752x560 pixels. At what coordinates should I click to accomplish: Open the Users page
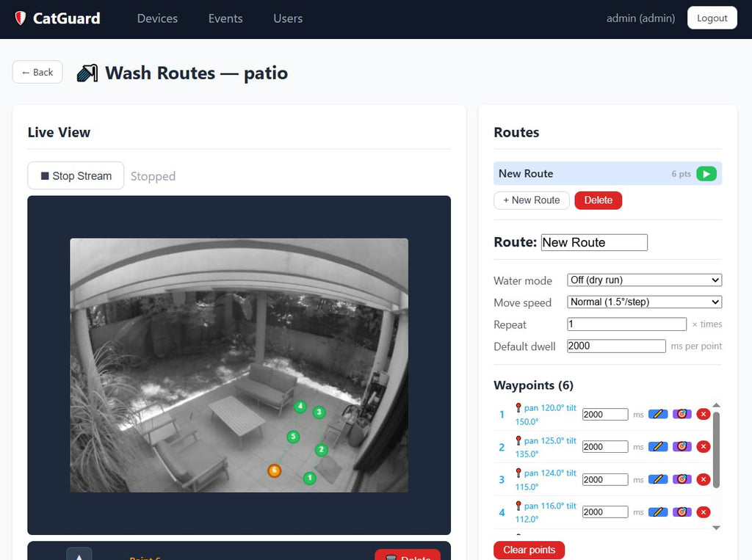288,18
